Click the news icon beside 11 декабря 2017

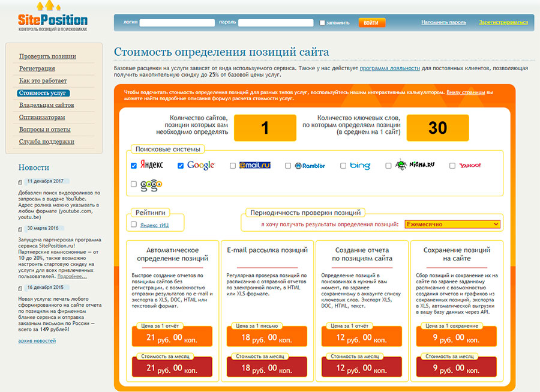pyautogui.click(x=20, y=182)
